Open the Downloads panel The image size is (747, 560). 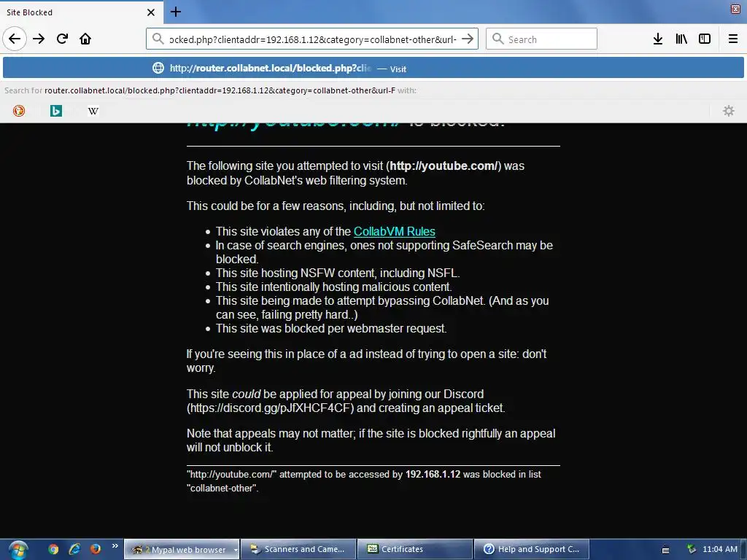[658, 39]
